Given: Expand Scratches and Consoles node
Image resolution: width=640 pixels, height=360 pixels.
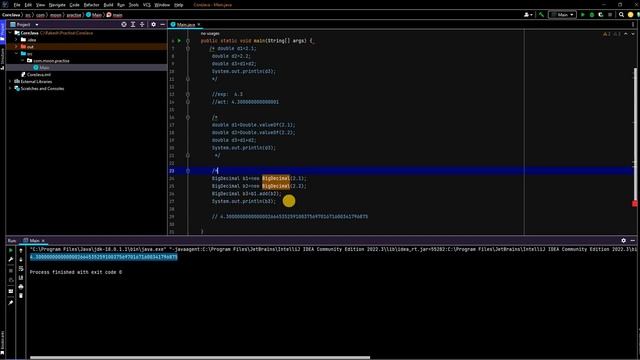Looking at the screenshot, I should pos(10,88).
